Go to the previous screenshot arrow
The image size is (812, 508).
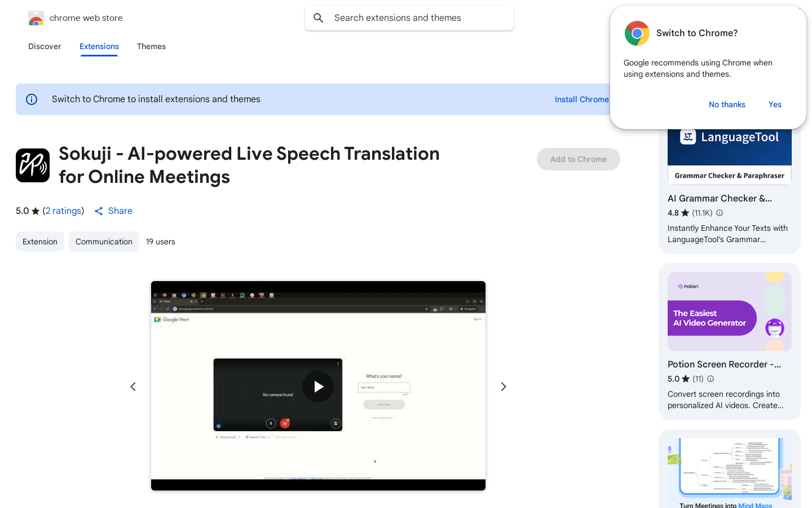[133, 387]
